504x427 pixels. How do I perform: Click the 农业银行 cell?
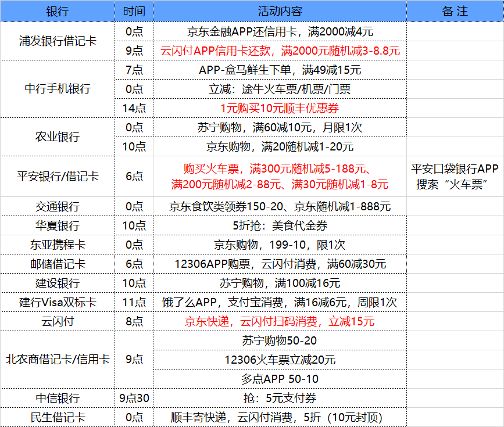58,137
